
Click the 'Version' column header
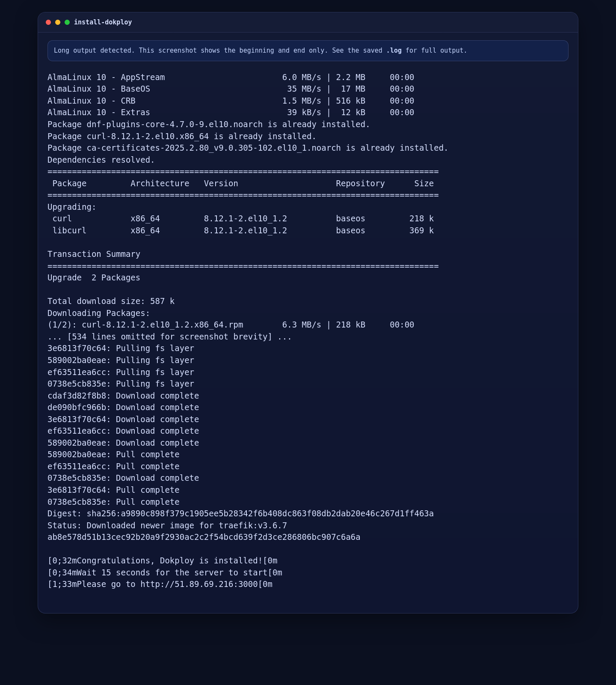point(221,184)
